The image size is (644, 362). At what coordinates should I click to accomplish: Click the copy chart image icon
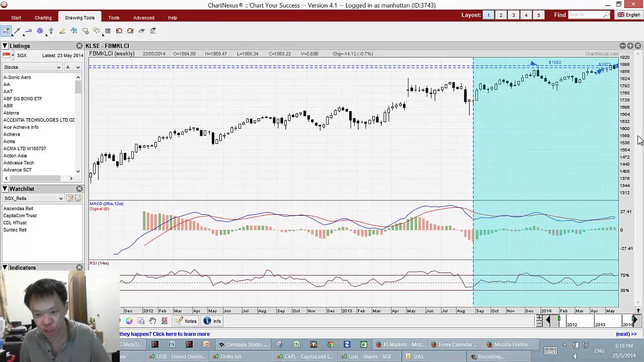pos(141,321)
